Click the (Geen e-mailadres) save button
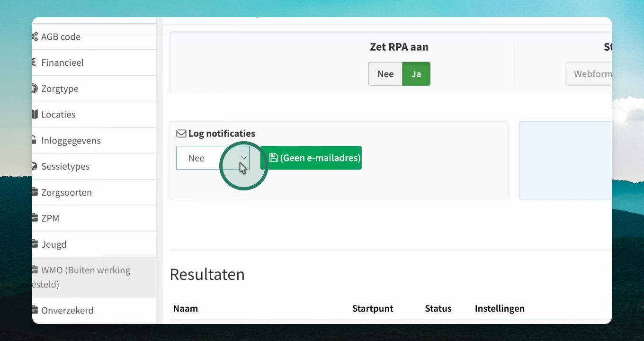The image size is (644, 341). click(x=311, y=158)
